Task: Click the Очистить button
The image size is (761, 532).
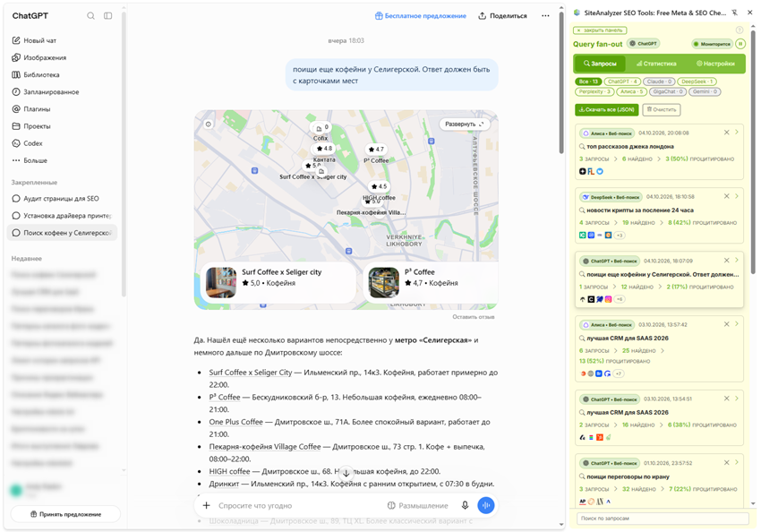Action: pyautogui.click(x=661, y=109)
